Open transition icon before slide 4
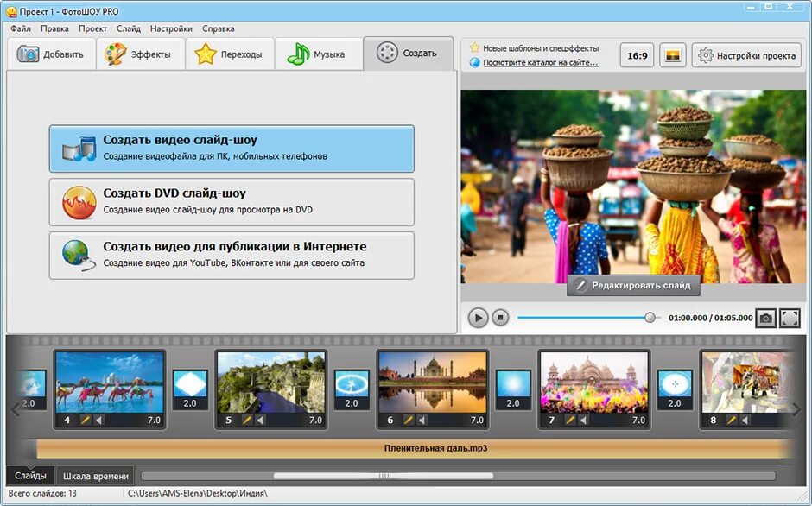 pos(33,389)
